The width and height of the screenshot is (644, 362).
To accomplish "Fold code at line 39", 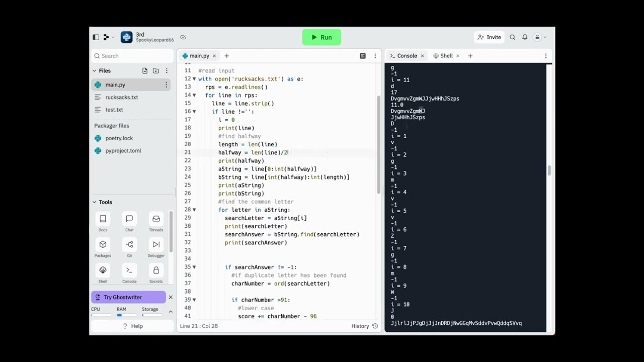I will click(194, 300).
